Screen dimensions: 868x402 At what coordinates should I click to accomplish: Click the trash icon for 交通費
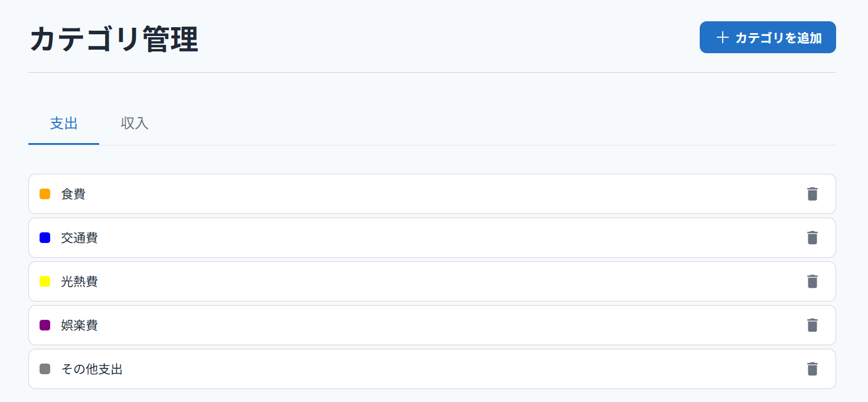[x=812, y=238]
